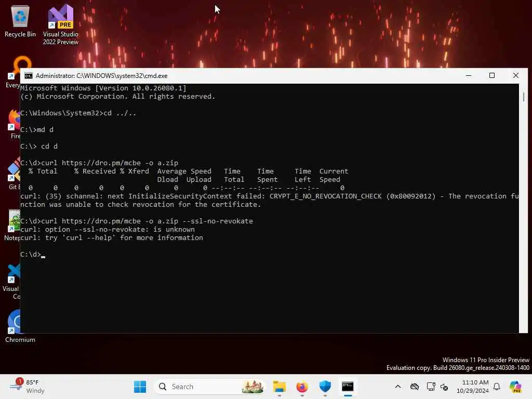Open the Recycle Bin desktop icon

click(20, 21)
